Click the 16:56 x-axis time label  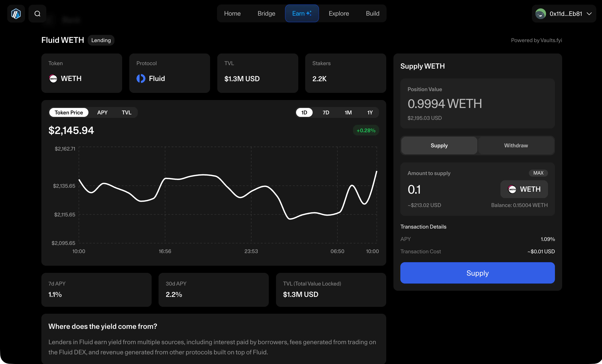165,251
